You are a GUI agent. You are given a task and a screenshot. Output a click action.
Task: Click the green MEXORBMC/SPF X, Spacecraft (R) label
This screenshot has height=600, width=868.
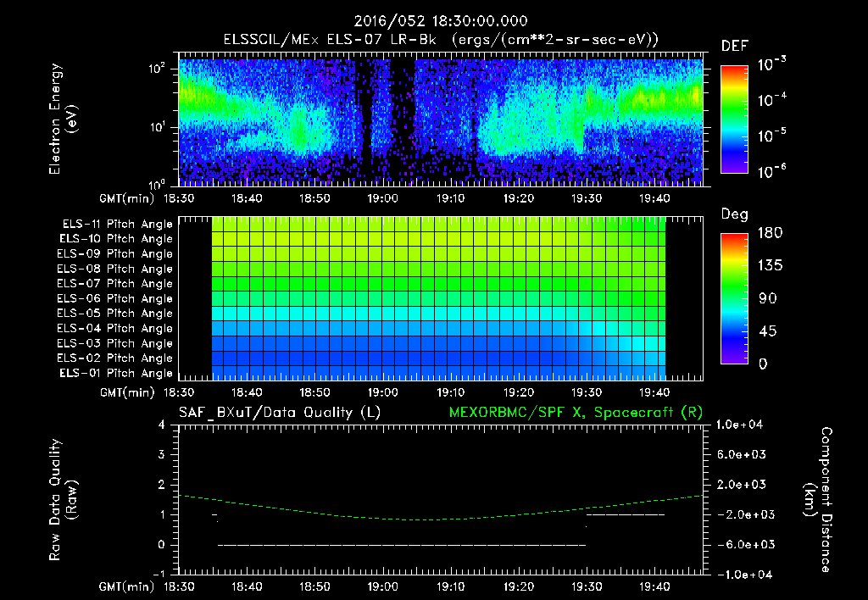pos(576,413)
